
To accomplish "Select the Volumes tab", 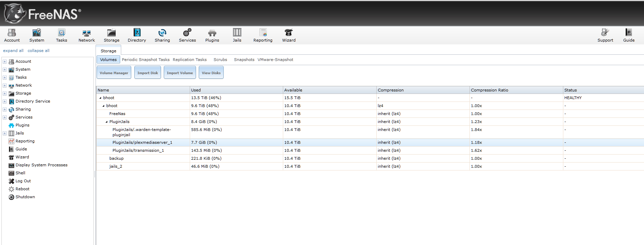I will click(x=108, y=60).
